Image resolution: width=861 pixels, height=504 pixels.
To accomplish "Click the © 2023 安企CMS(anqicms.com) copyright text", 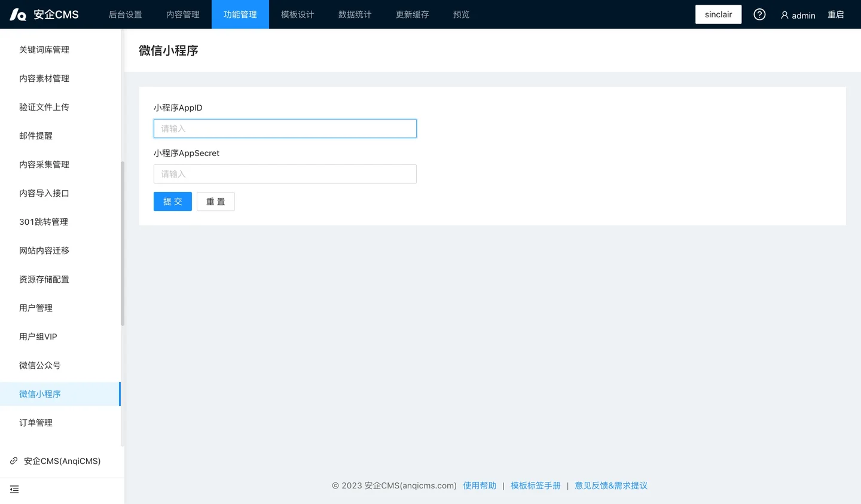I will coord(394,485).
